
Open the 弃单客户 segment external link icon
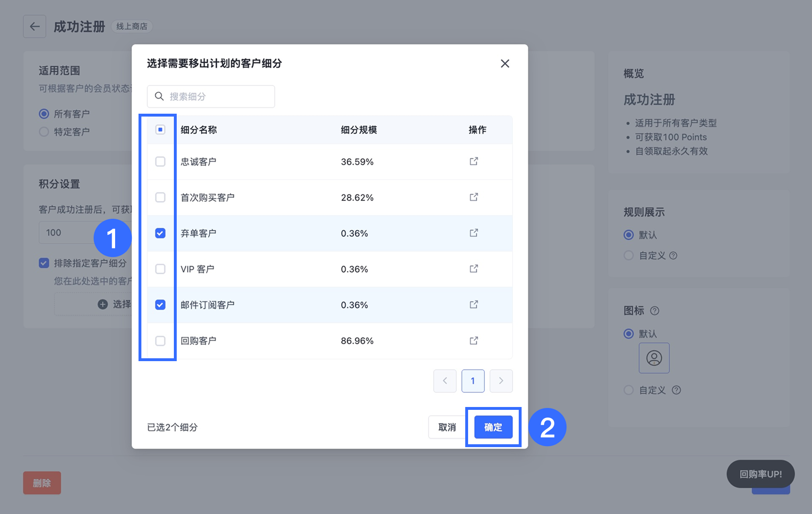point(474,233)
